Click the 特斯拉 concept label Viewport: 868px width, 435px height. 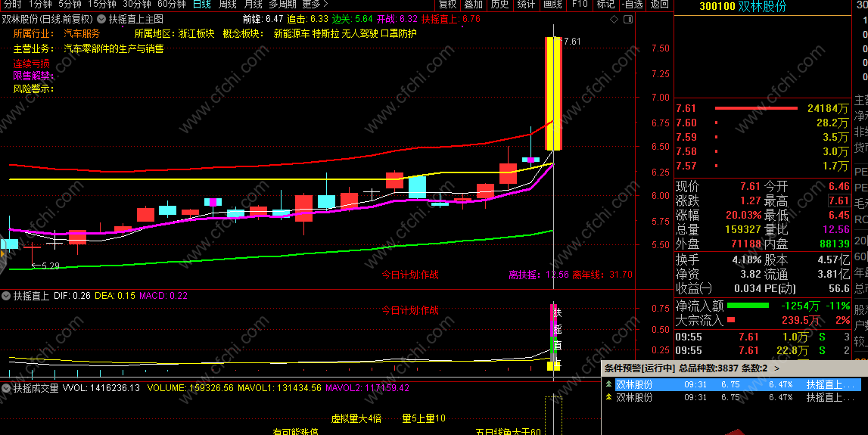point(326,34)
